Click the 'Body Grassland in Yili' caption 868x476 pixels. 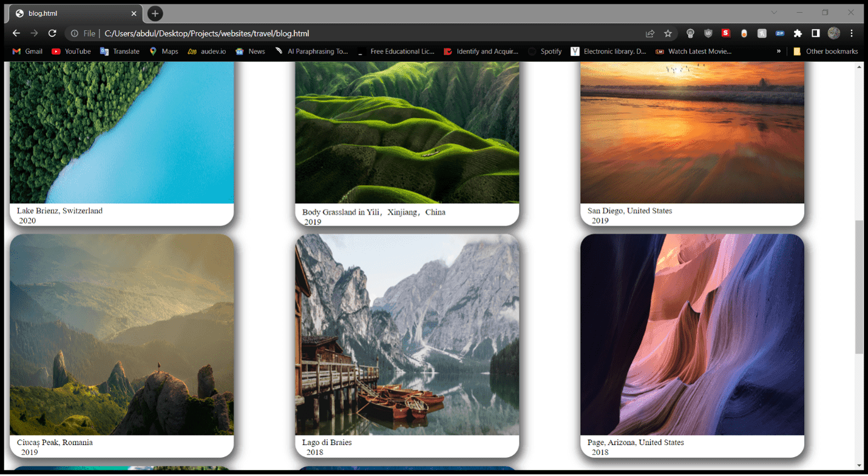373,212
